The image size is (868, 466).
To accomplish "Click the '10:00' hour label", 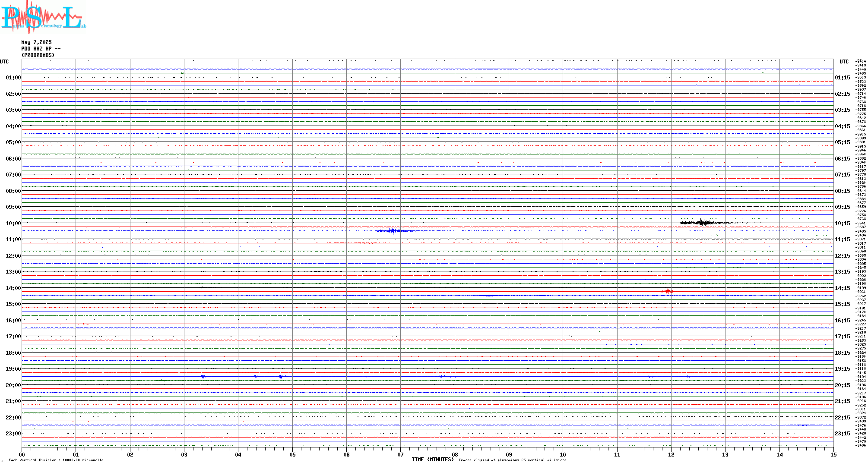I will pyautogui.click(x=13, y=224).
